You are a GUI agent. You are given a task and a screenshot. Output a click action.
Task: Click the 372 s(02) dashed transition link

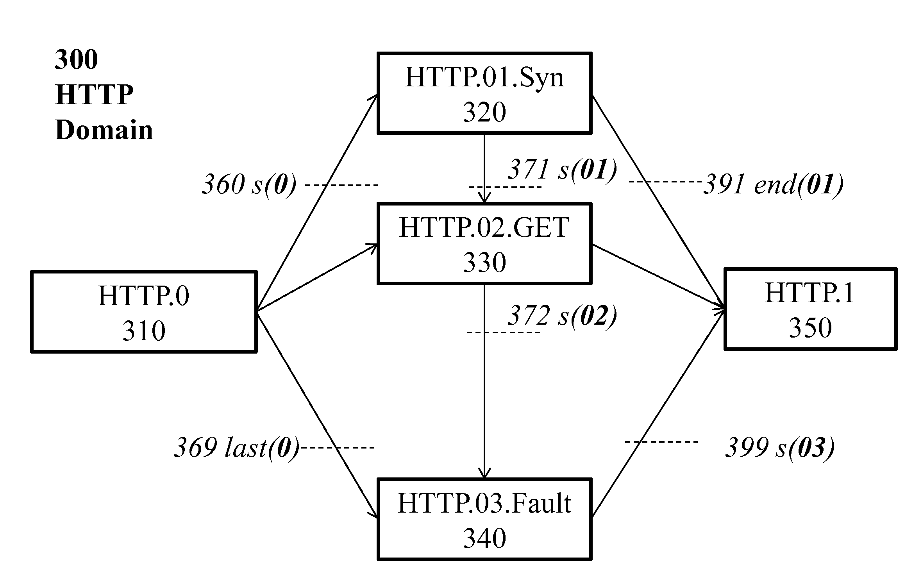[x=461, y=334]
